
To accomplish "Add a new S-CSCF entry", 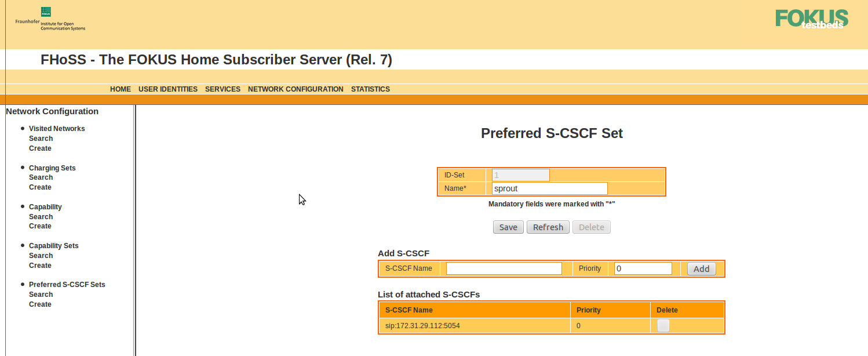I will pos(701,268).
